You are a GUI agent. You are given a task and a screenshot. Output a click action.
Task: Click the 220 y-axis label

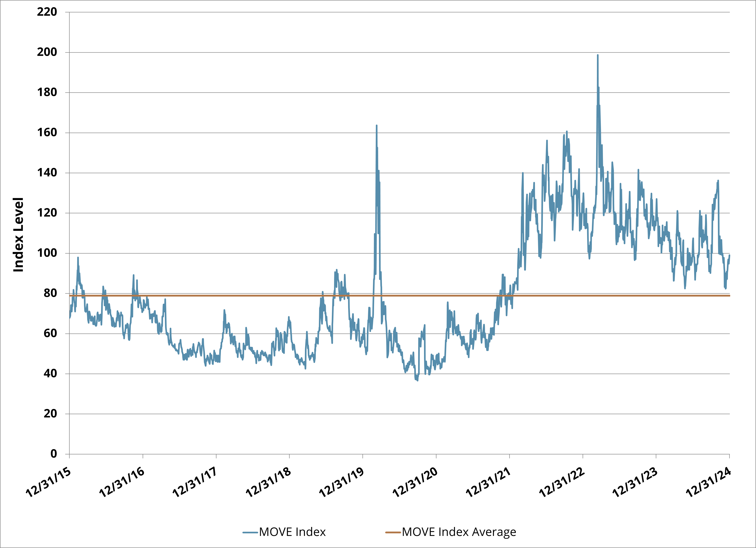coord(47,12)
